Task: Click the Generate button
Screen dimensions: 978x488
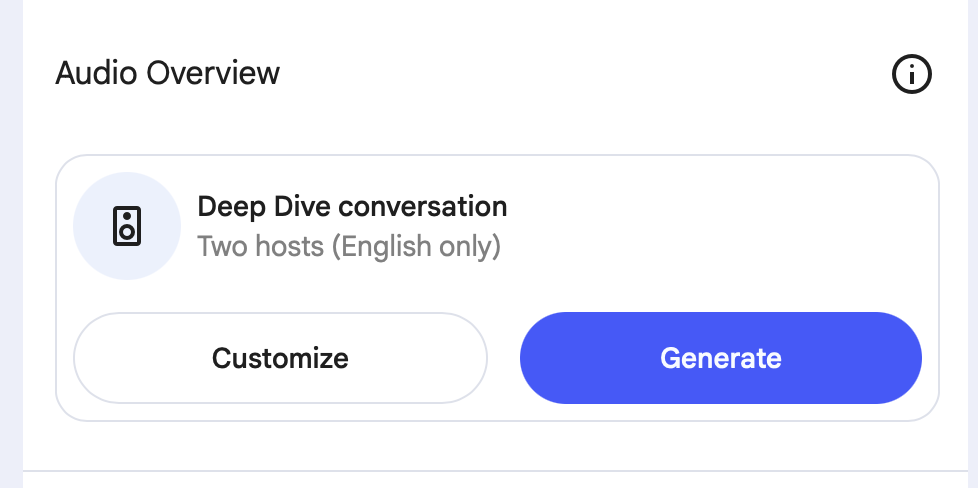Action: pos(720,358)
